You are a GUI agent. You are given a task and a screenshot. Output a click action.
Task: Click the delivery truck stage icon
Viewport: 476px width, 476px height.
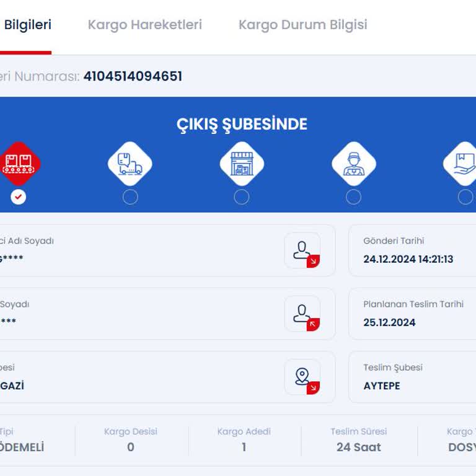click(130, 164)
